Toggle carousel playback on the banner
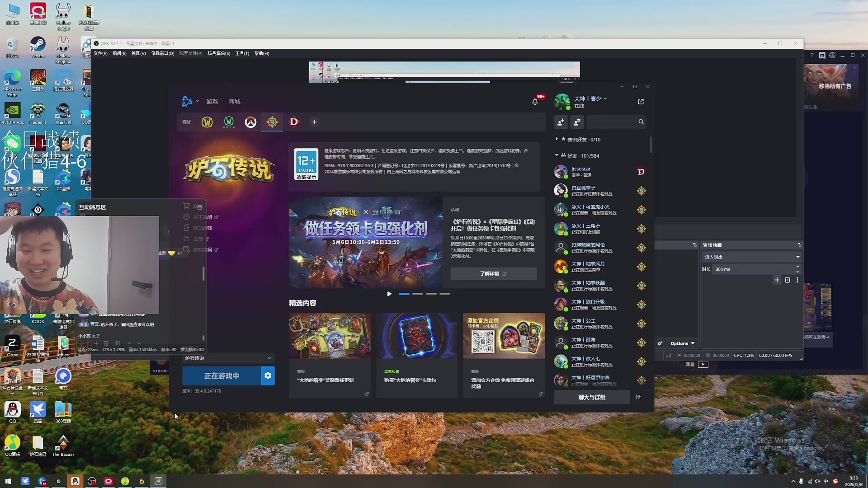The height and width of the screenshot is (488, 868). (x=389, y=294)
